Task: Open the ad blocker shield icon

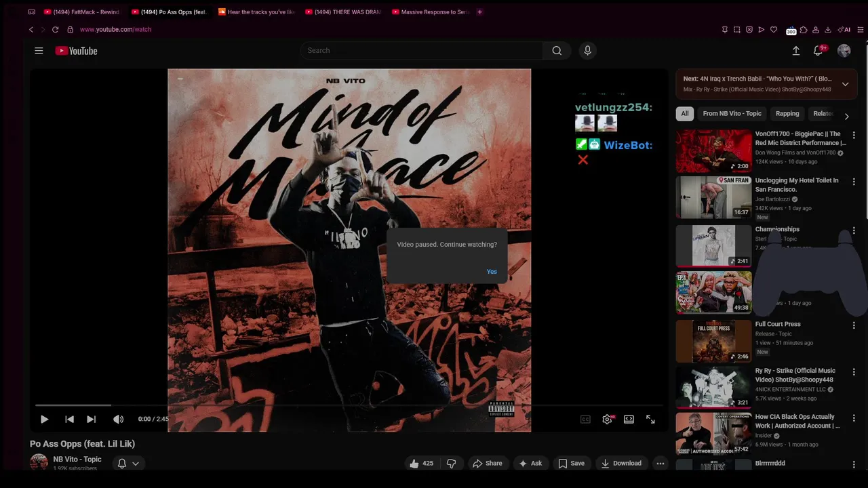Action: [749, 30]
